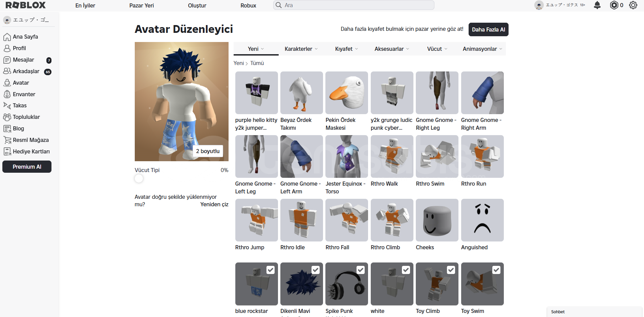Expand the Animasyonlar dropdown tab
This screenshot has width=644, height=317.
click(x=483, y=49)
